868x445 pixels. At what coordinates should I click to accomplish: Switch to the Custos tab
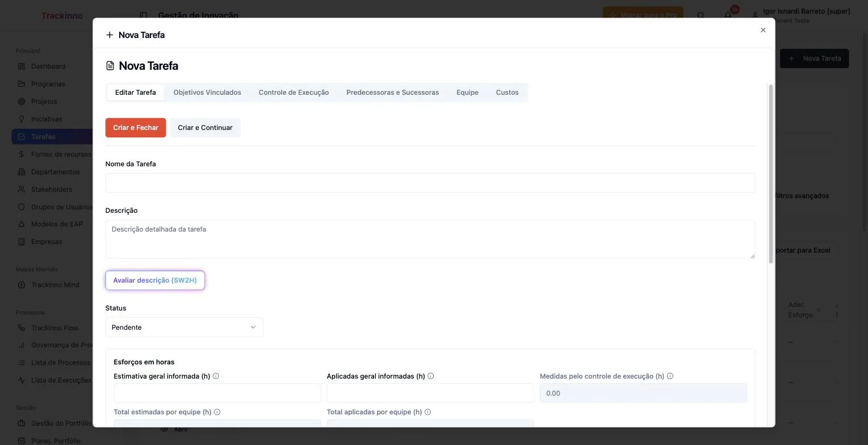[x=507, y=93]
